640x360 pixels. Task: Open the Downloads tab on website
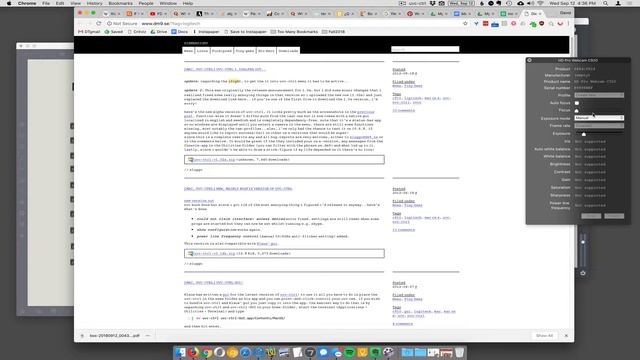288,51
